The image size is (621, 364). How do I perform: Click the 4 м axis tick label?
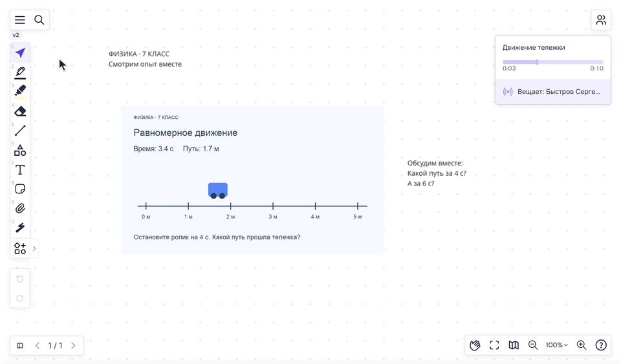tap(315, 217)
